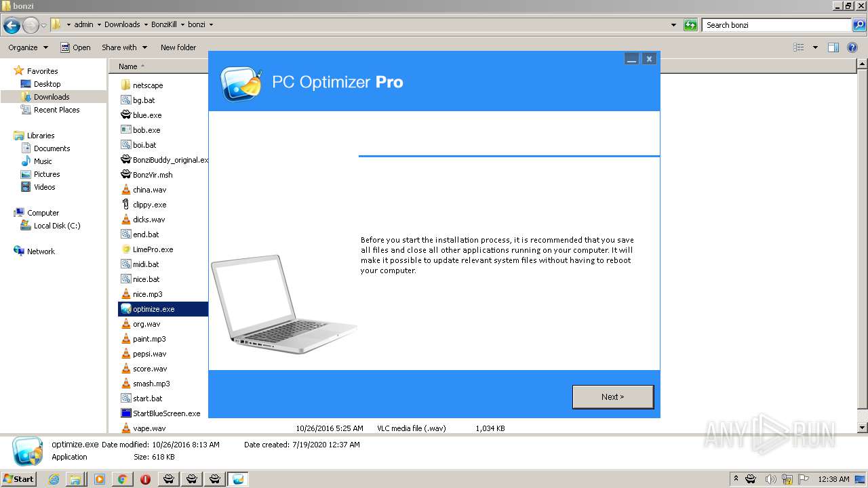The height and width of the screenshot is (488, 868).
Task: Select china.wav VLC icon
Action: (125, 190)
